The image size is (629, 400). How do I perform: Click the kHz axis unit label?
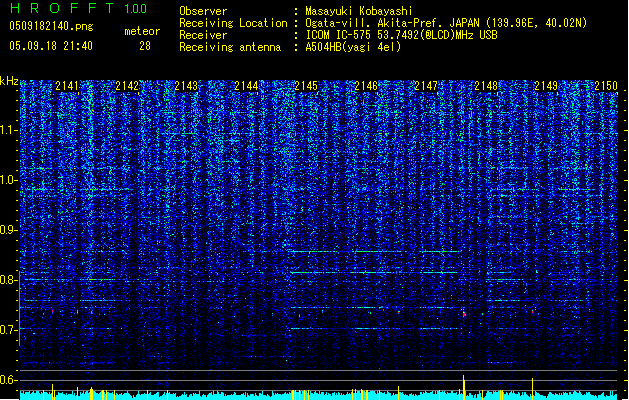[9, 81]
